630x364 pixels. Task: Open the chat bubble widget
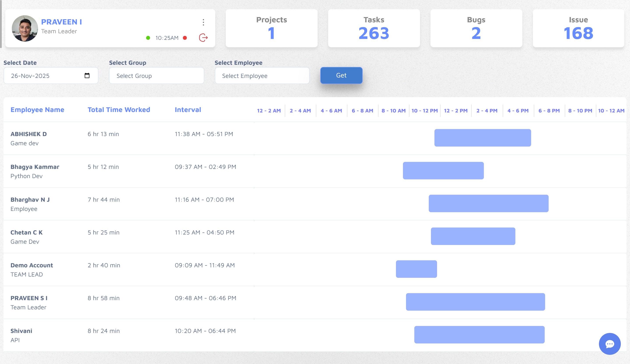click(609, 344)
